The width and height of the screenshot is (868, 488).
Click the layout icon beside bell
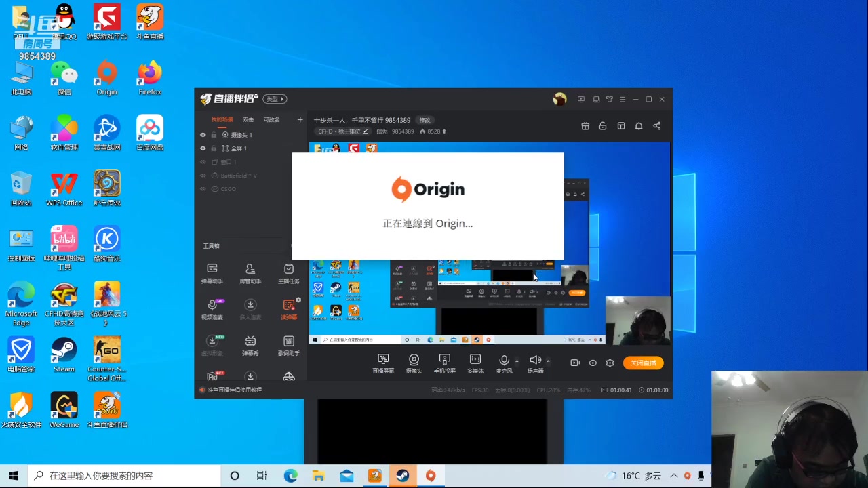click(620, 126)
